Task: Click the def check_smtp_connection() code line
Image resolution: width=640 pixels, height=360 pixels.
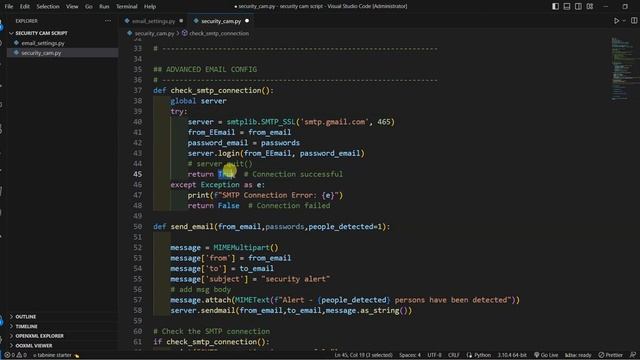Action: pyautogui.click(x=213, y=90)
